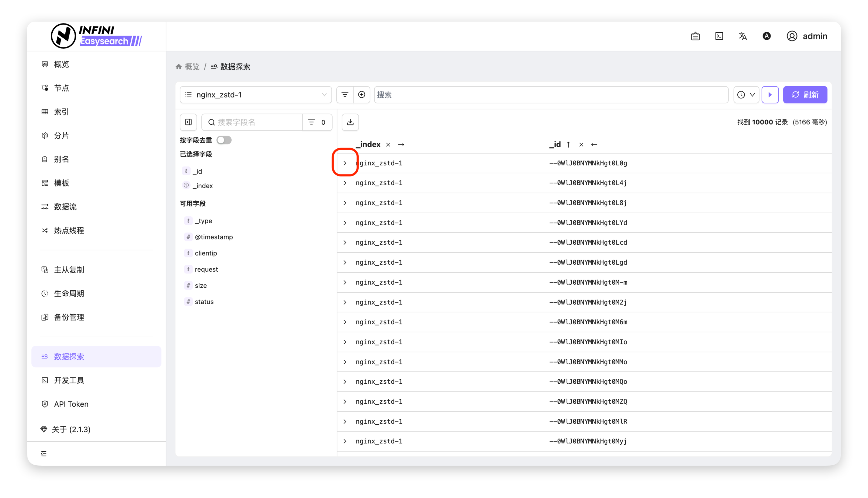Open the nginx_zstd-1 index dropdown
Screen dimensions: 868x498
point(256,95)
